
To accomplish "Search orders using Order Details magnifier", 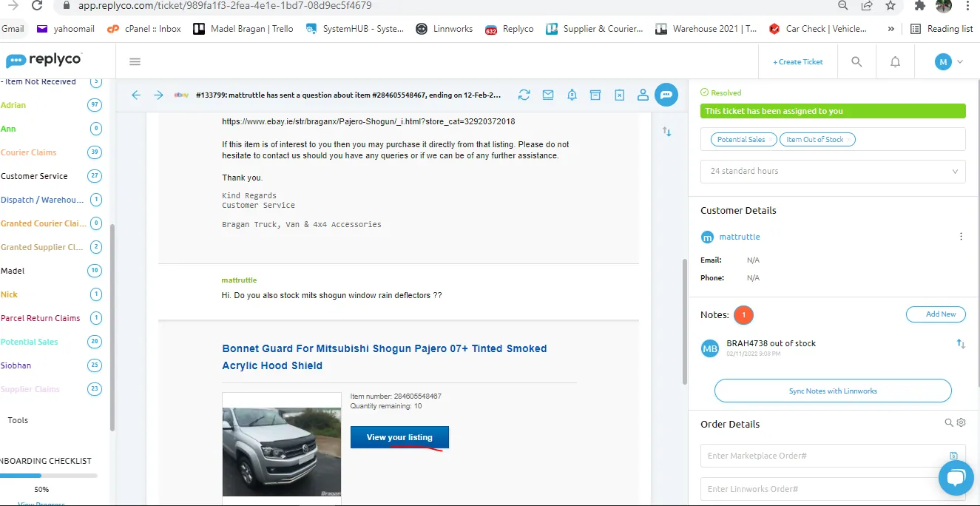I will click(x=949, y=423).
